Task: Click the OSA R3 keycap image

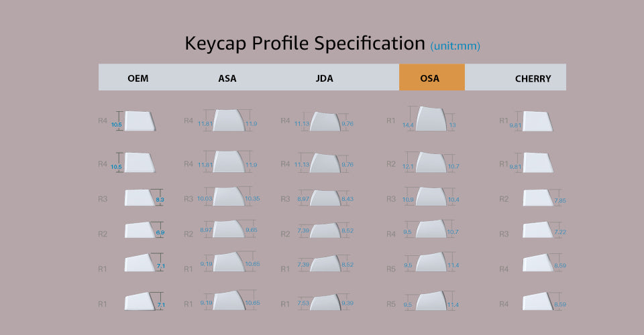Action: (431, 197)
